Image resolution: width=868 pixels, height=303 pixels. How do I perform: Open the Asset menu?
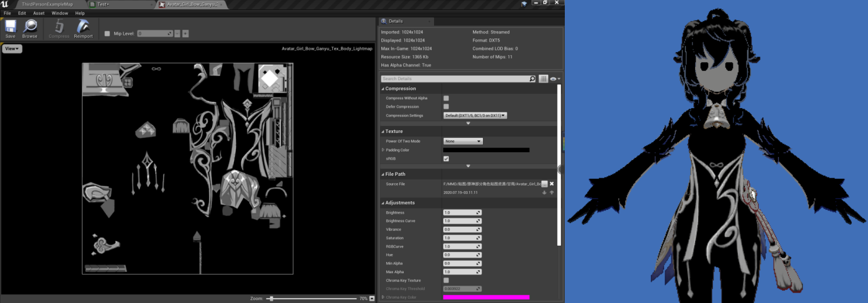[x=38, y=13]
